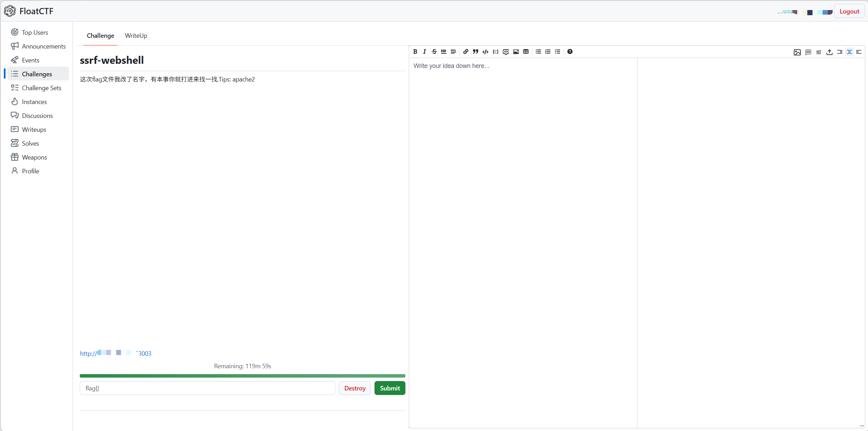Click the challenge description mentioning apache2
Viewport: 868px width, 431px height.
coord(167,79)
